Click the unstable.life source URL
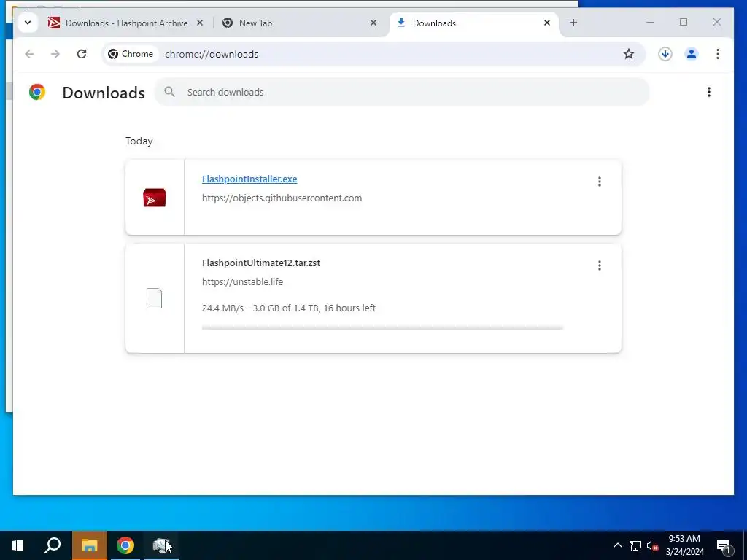747x560 pixels. click(242, 281)
